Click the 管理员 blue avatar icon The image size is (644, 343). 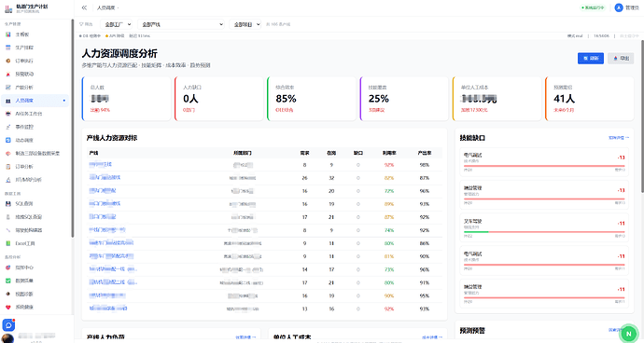619,7
